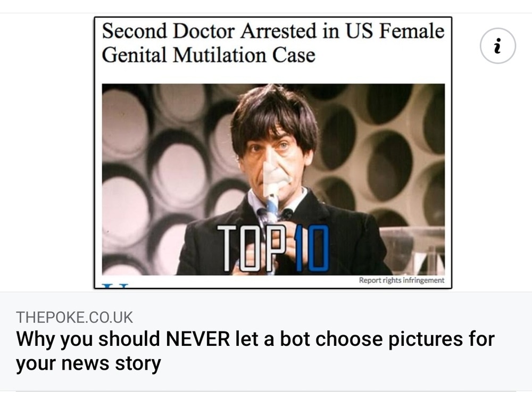Click the grey link card footer area
532x399 pixels.
coord(266,342)
